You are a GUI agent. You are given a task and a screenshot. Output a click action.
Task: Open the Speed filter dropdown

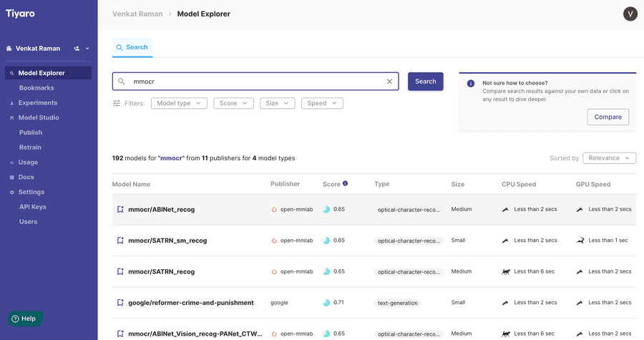[x=322, y=103]
